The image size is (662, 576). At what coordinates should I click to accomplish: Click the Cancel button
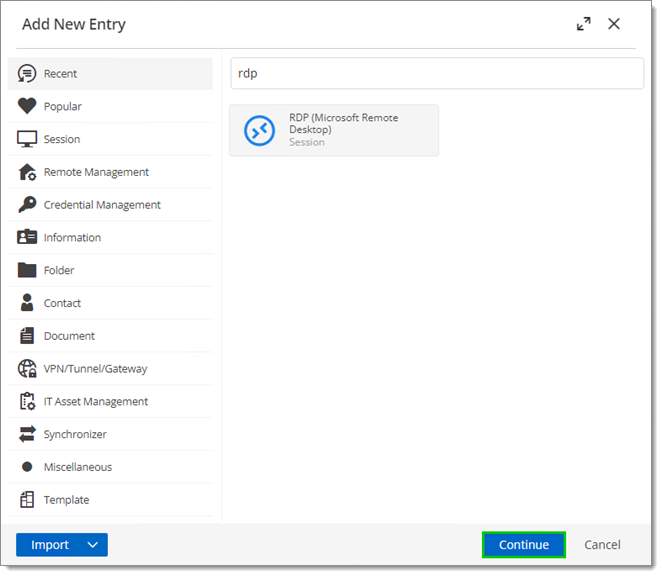(x=602, y=545)
